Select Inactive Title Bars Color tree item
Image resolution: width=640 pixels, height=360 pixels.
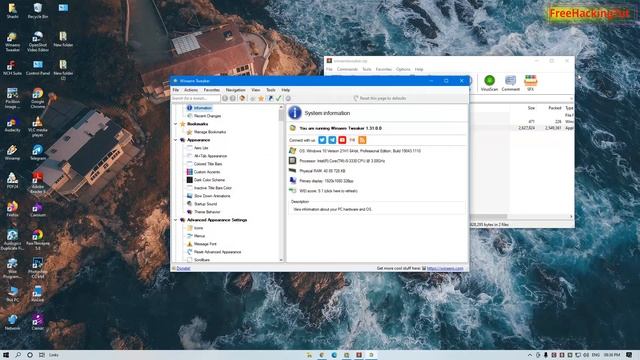[x=213, y=188]
